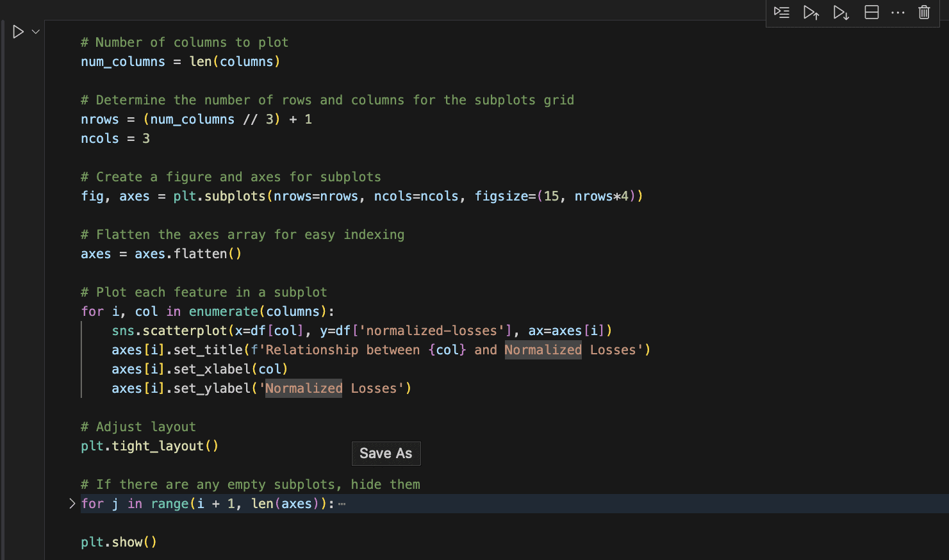The image size is (949, 560).
Task: Place cursor on the plt.show() line
Action: click(x=119, y=541)
